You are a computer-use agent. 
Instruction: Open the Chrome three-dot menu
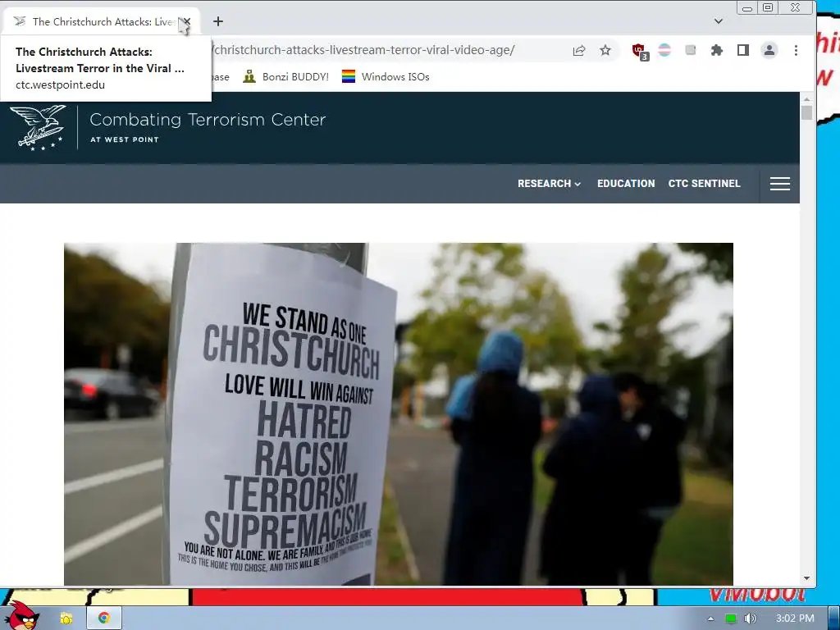[796, 50]
